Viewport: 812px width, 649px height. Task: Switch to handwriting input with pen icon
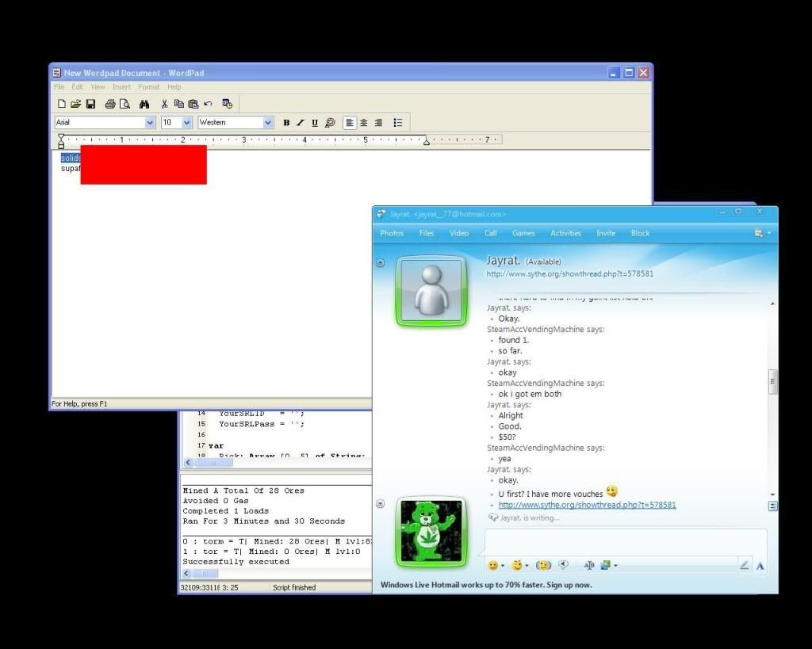click(744, 566)
